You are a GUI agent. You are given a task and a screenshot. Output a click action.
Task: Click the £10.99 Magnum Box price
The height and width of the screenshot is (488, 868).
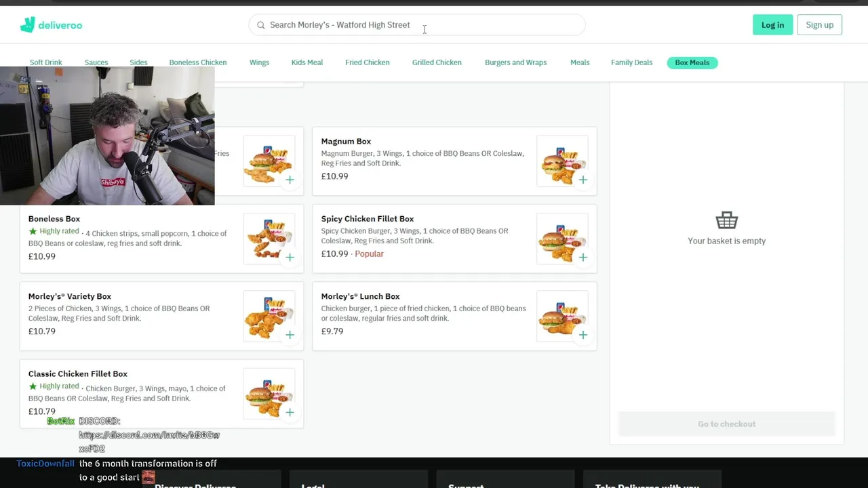(334, 176)
